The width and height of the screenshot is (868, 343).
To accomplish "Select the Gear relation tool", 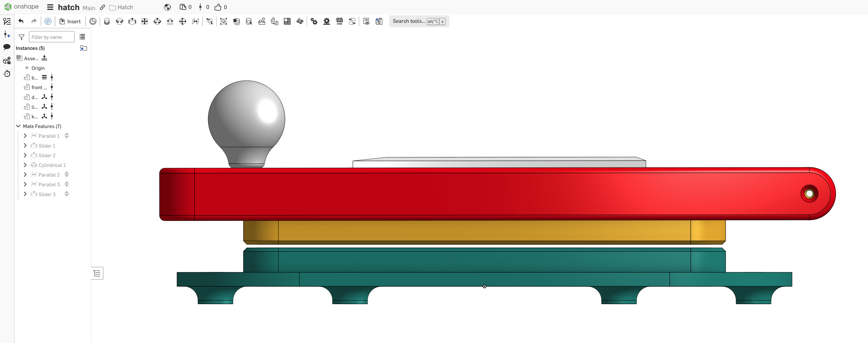I will tap(314, 21).
